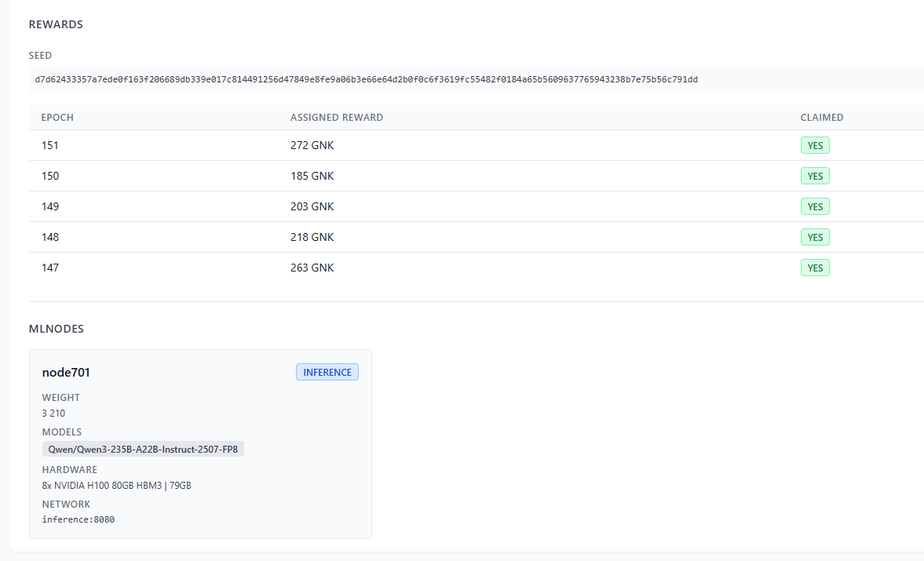The height and width of the screenshot is (561, 924).
Task: Click the YES badge for epoch 150
Action: click(815, 176)
